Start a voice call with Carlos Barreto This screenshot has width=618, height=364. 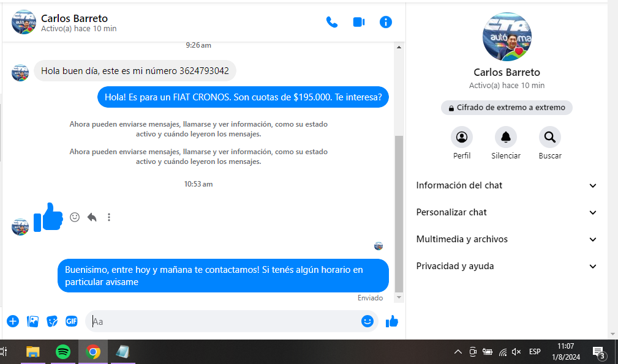tap(332, 22)
